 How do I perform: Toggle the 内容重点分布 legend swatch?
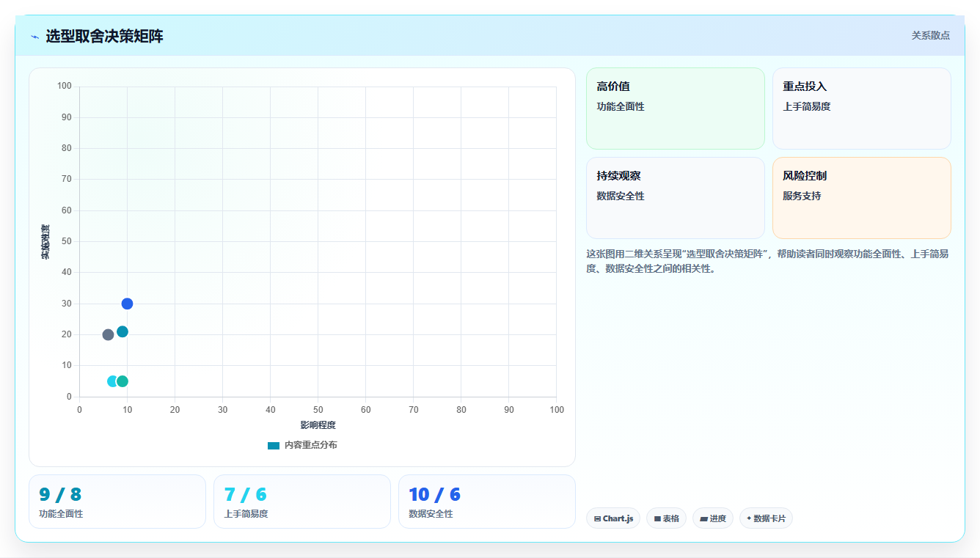(x=274, y=445)
